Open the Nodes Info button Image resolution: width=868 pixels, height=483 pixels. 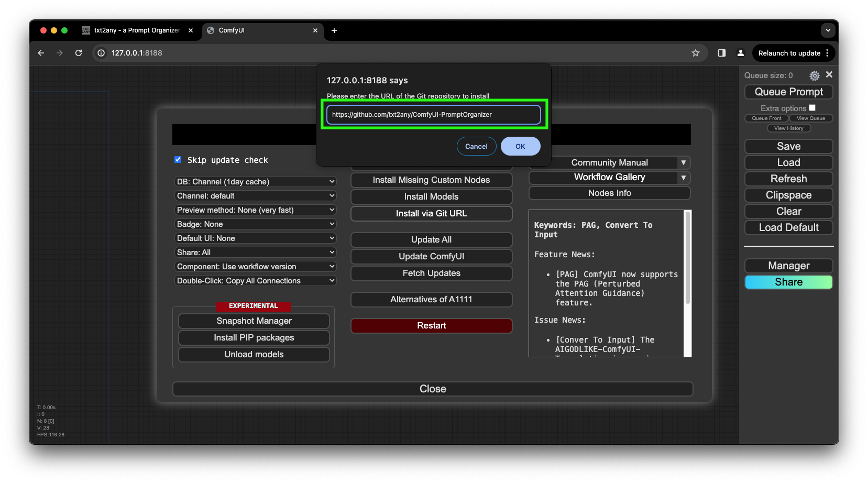click(609, 193)
